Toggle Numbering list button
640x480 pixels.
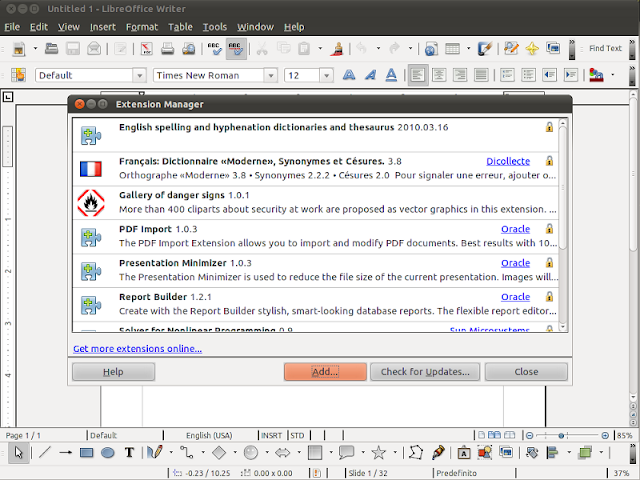click(507, 75)
